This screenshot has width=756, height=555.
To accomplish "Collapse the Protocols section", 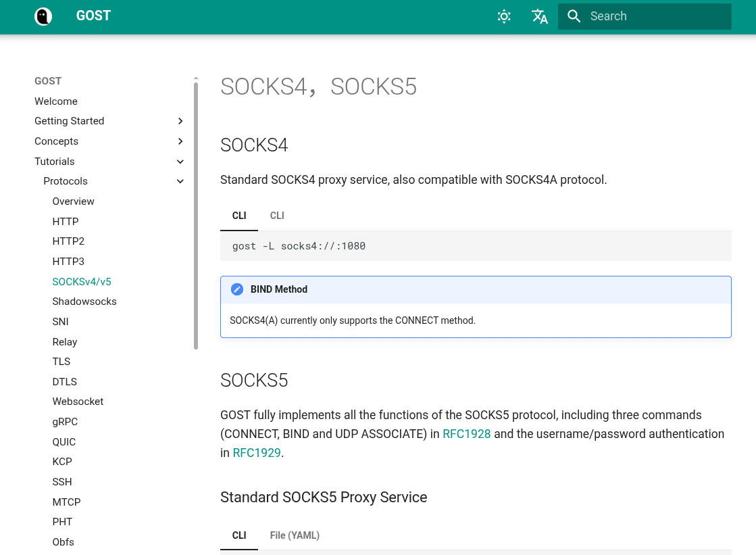I will 180,181.
